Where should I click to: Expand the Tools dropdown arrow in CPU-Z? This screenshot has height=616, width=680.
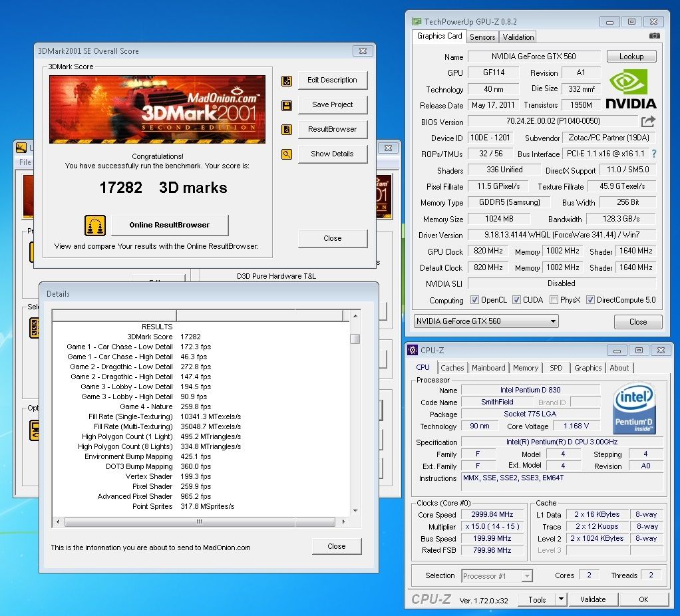561,599
